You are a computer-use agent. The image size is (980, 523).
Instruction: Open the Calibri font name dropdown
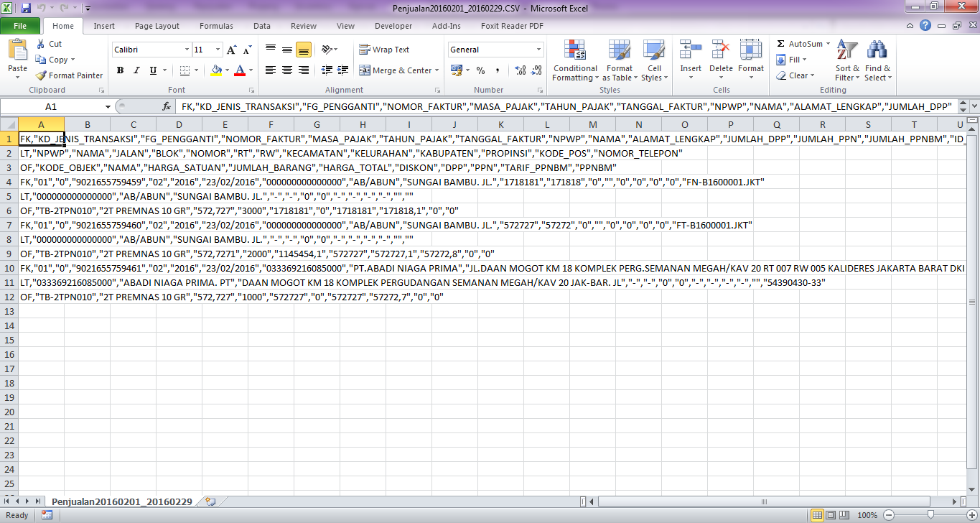pos(187,50)
